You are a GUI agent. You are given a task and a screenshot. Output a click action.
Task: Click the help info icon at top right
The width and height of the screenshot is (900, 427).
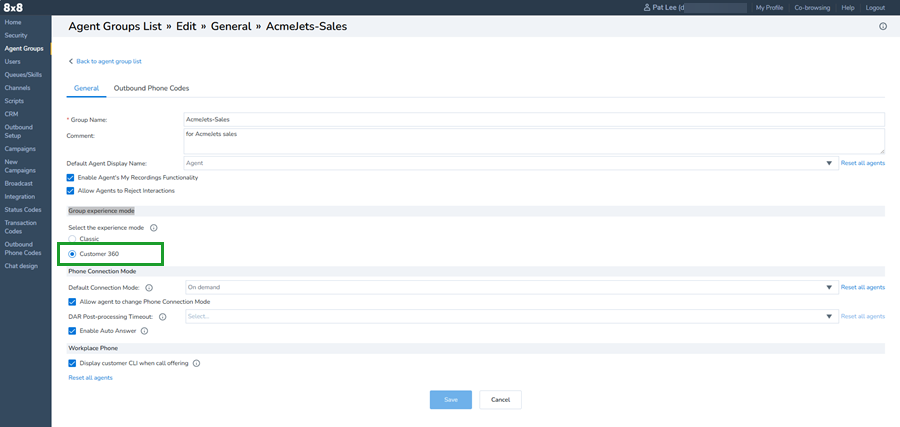click(883, 27)
